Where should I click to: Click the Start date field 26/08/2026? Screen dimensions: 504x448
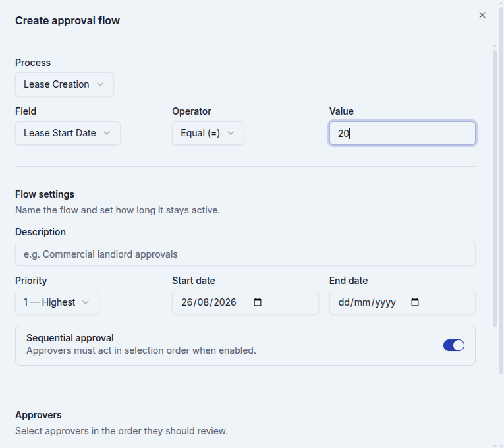[x=245, y=302]
